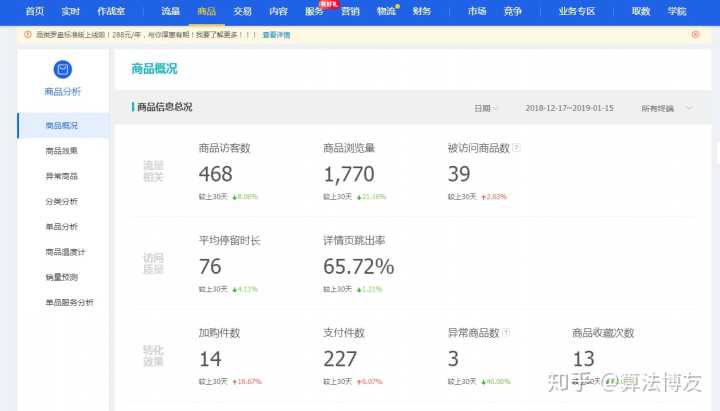Expand the 日期 date dropdown

[x=486, y=108]
